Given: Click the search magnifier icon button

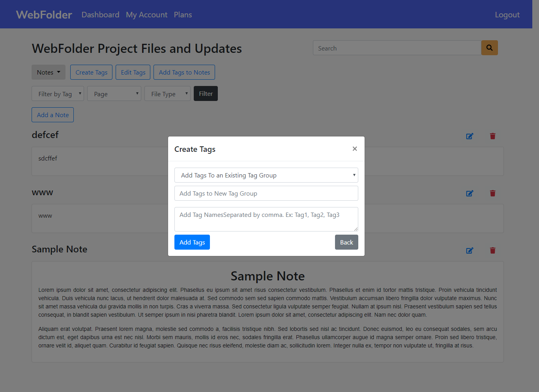Looking at the screenshot, I should pos(489,48).
